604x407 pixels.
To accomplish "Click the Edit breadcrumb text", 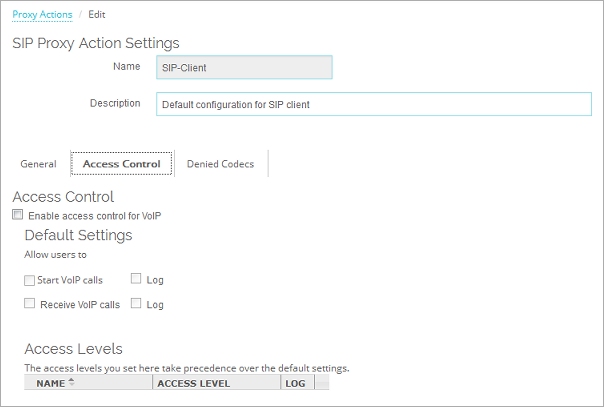I will [96, 15].
